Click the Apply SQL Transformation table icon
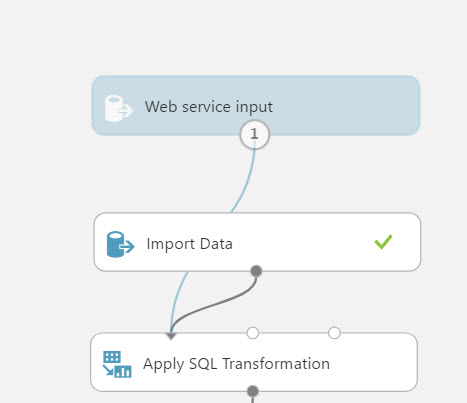 [x=117, y=364]
